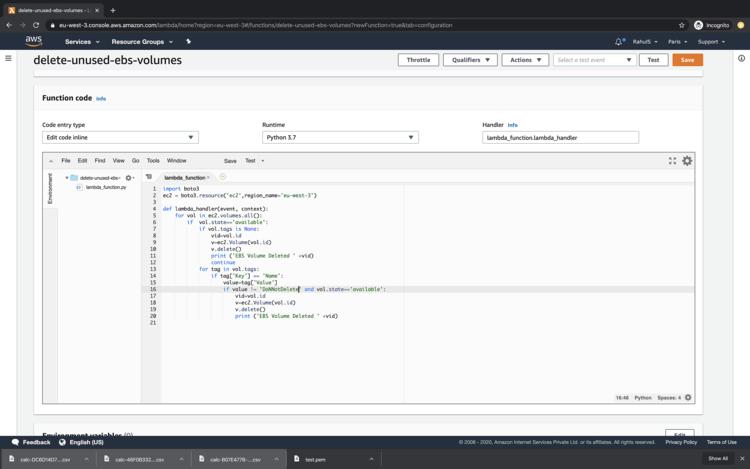Open the environment folder settings gear
This screenshot has width=750, height=469.
click(129, 178)
